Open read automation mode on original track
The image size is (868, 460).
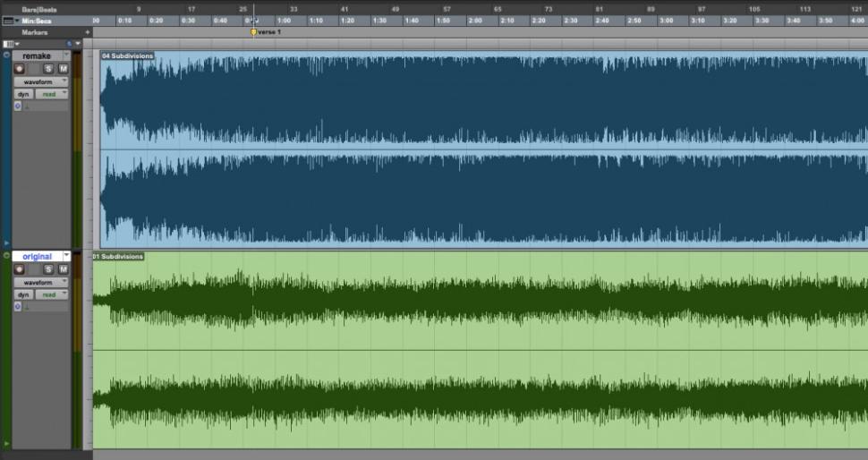coord(52,294)
